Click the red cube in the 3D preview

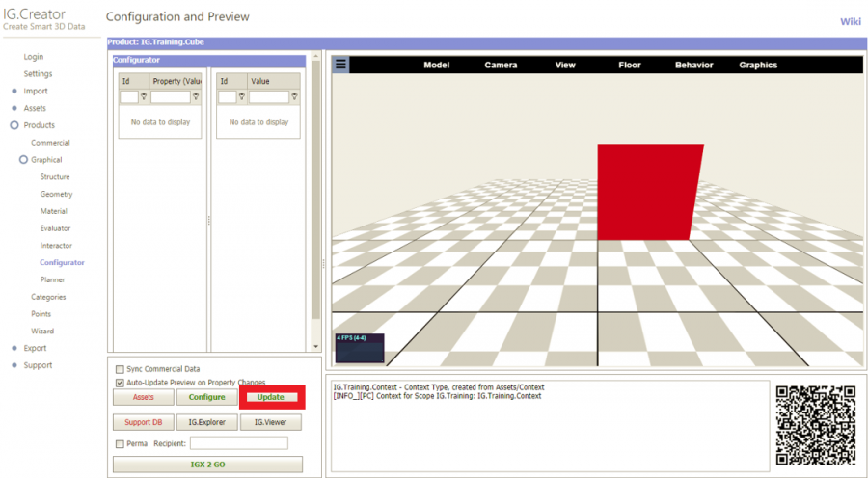pyautogui.click(x=648, y=192)
